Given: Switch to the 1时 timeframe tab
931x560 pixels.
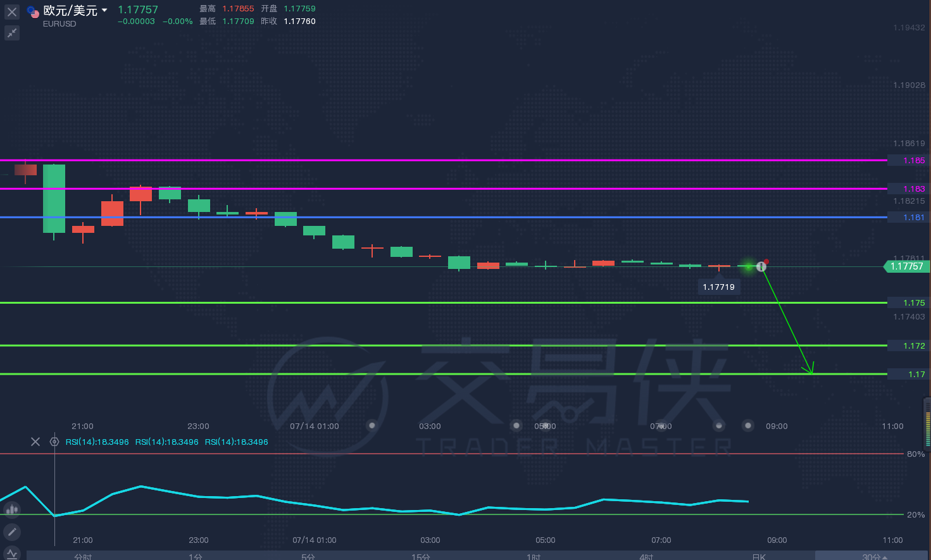Looking at the screenshot, I should [x=534, y=556].
